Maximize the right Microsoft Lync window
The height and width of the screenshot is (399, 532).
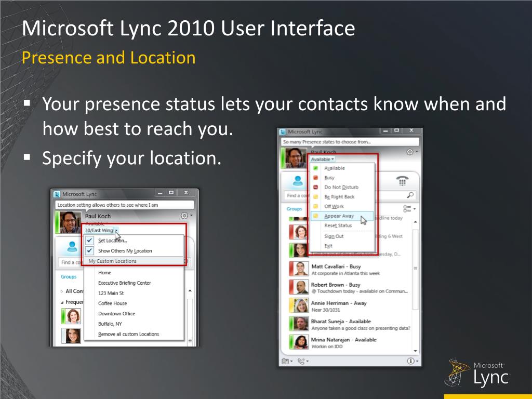click(396, 131)
